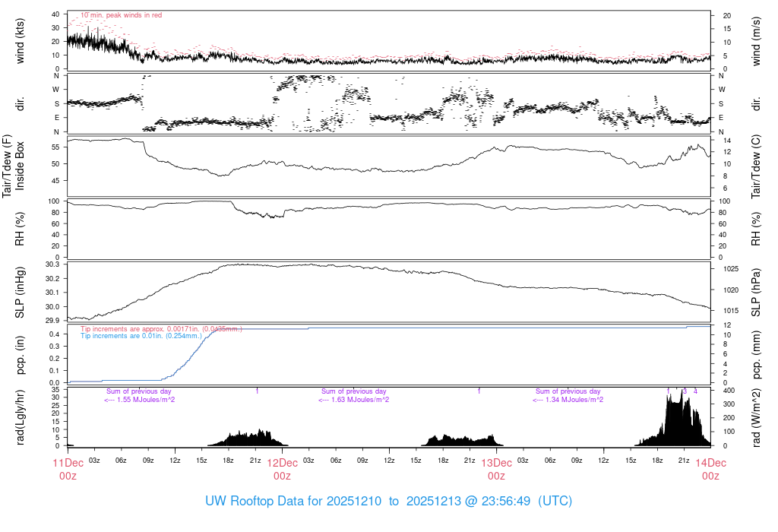Image resolution: width=778 pixels, height=532 pixels.
Task: Click the '1025' tick on the hPa axis
Action: (x=731, y=269)
